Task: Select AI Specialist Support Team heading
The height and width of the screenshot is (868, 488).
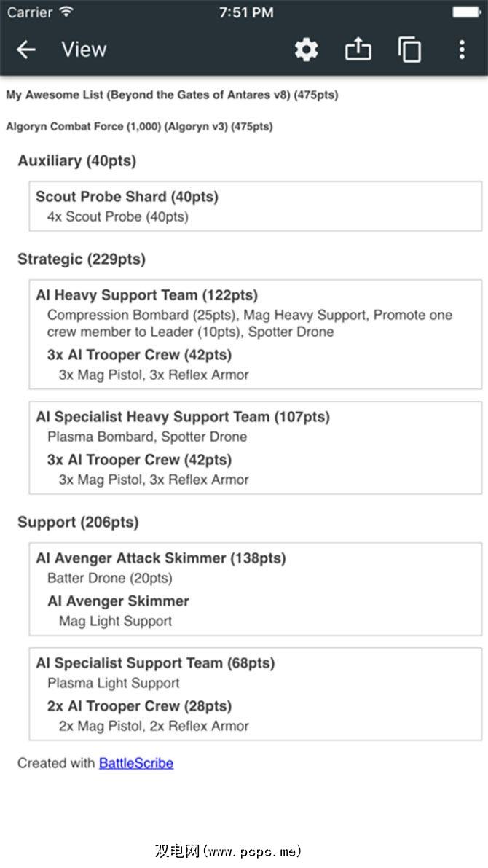Action: [x=154, y=663]
